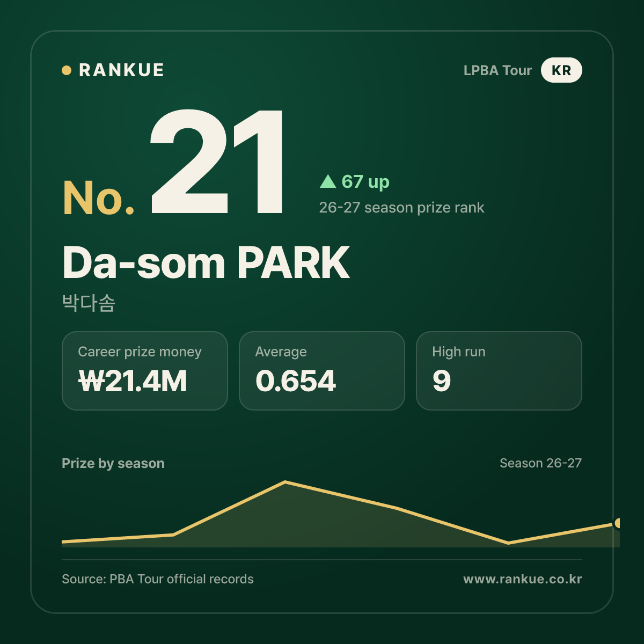Open the Career prize money stat card
The width and height of the screenshot is (644, 644).
tap(145, 371)
